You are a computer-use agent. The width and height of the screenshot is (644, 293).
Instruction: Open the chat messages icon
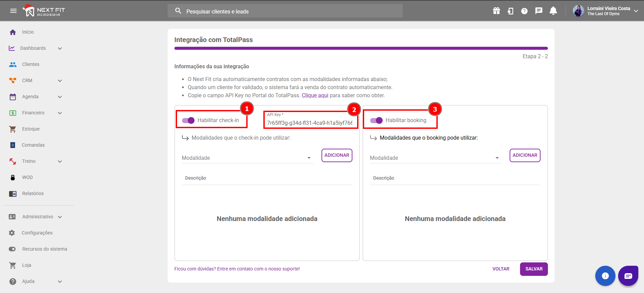(x=539, y=11)
